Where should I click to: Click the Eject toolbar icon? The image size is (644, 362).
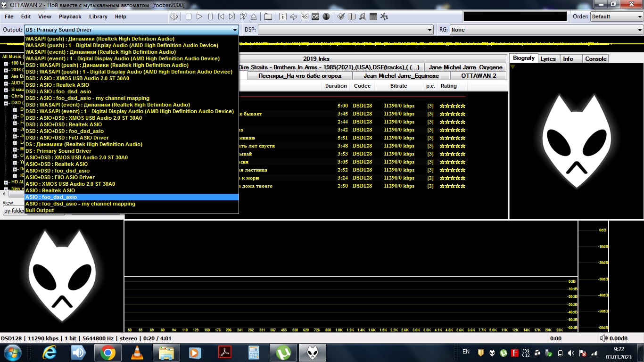point(254,16)
